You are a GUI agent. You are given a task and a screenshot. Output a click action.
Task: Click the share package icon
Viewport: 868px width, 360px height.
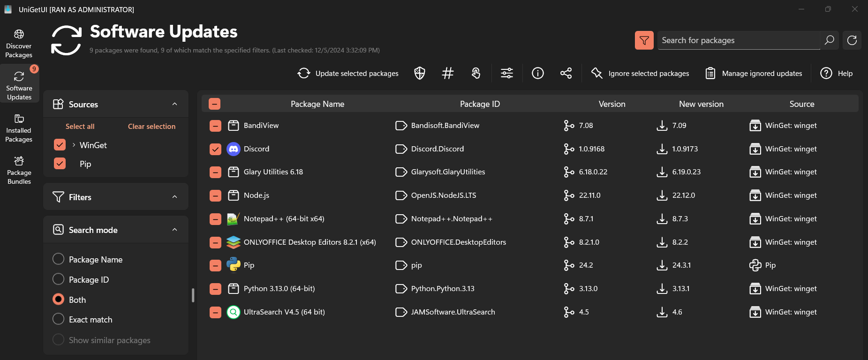[566, 73]
